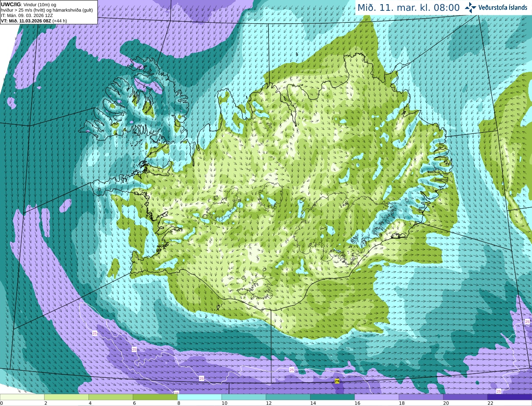The width and height of the screenshot is (532, 406).
Task: Click the legend scale label 2
Action: click(45, 403)
